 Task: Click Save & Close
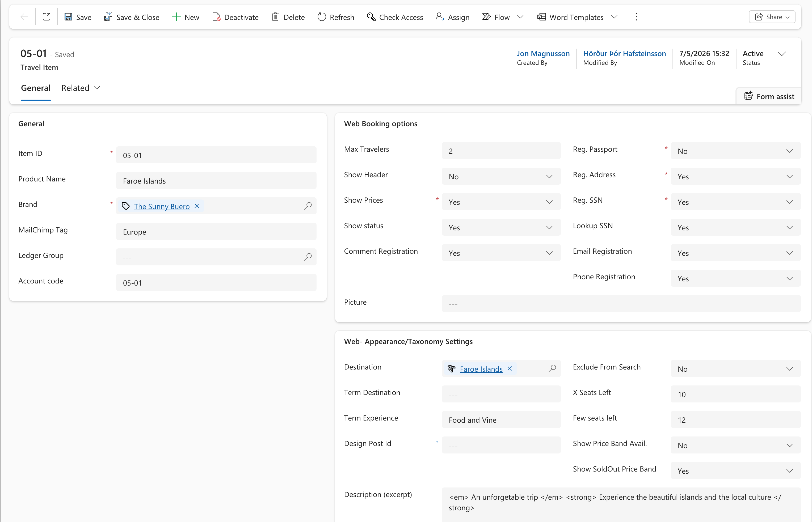[131, 17]
